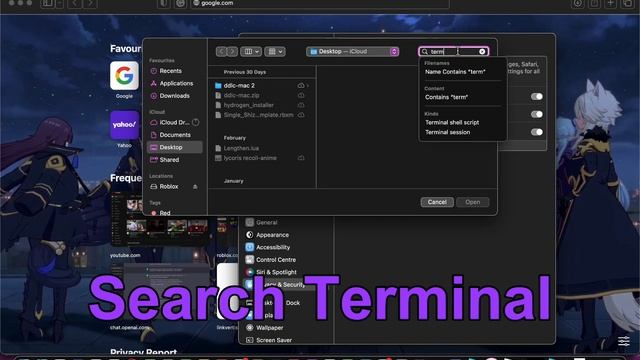640x360 pixels.
Task: Click the Accessibility icon in System Settings
Action: [x=249, y=247]
